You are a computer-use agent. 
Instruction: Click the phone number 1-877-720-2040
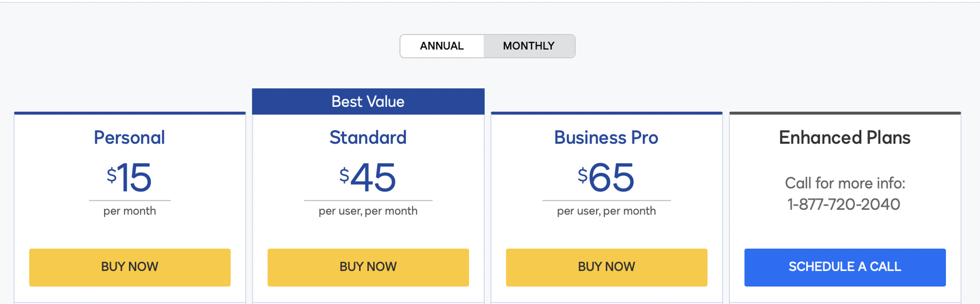point(844,204)
